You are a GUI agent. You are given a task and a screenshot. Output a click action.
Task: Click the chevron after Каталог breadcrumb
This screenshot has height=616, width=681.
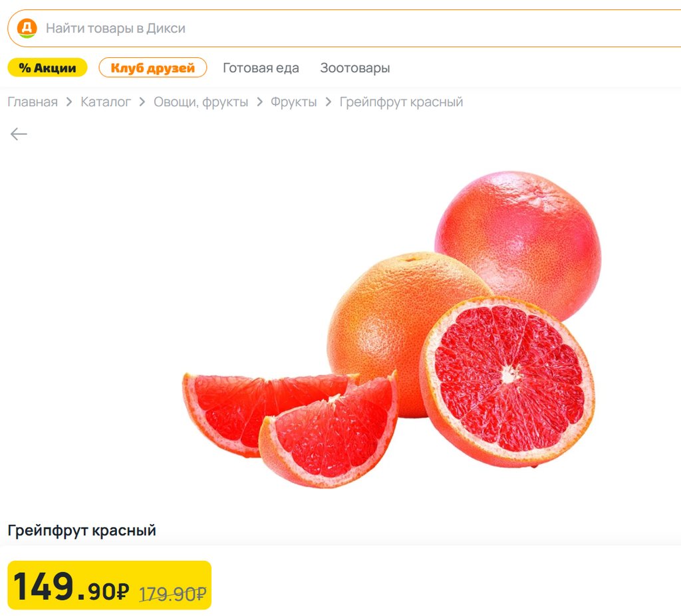[142, 102]
